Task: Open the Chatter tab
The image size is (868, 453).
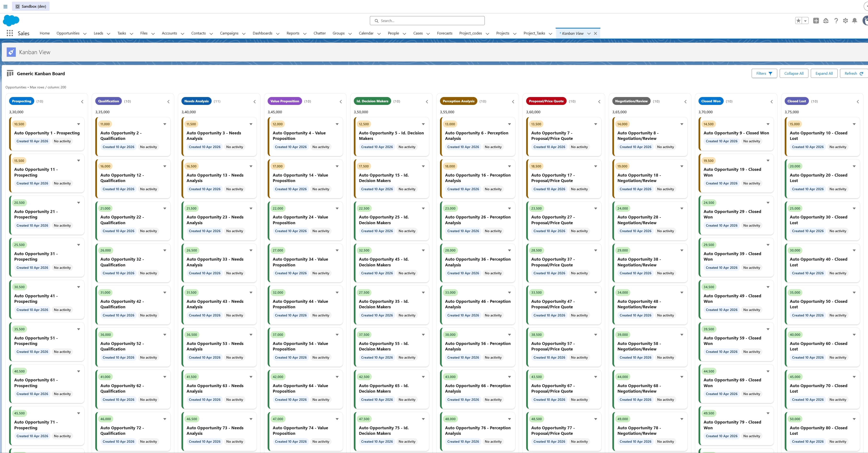Action: [319, 33]
